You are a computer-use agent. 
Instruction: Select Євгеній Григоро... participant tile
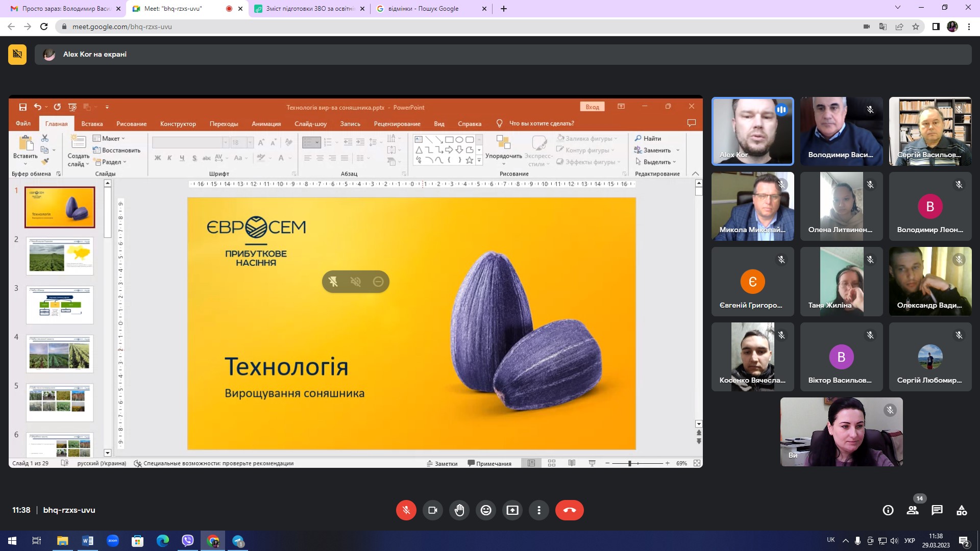click(x=753, y=282)
